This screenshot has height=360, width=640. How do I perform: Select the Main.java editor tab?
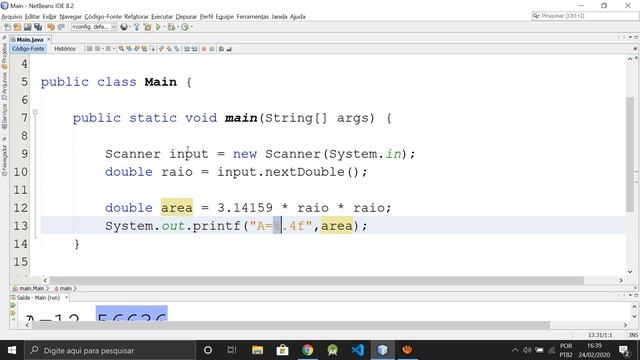(29, 40)
